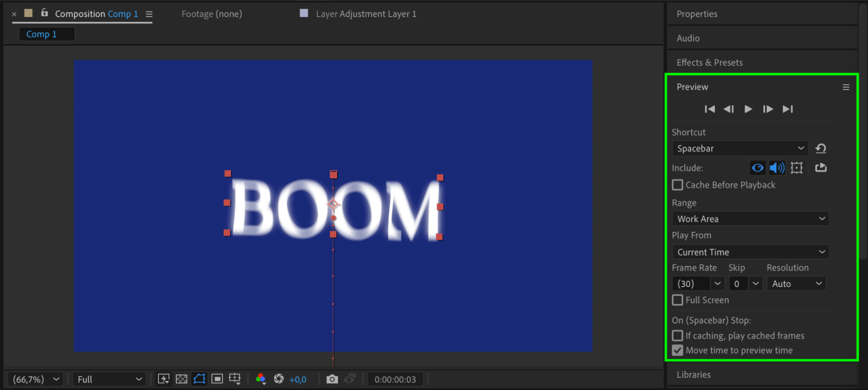Switch to the Footage (none) tab
The image size is (868, 390).
[212, 14]
